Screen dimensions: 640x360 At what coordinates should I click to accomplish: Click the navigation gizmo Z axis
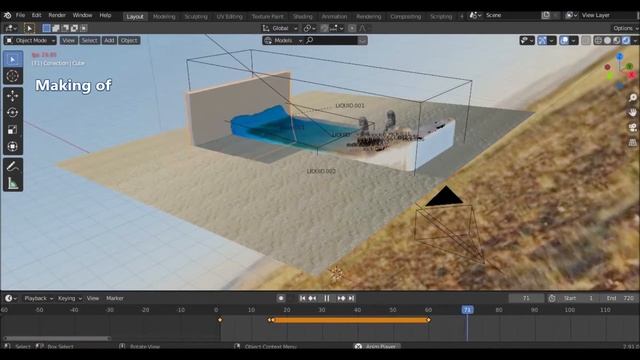point(620,57)
